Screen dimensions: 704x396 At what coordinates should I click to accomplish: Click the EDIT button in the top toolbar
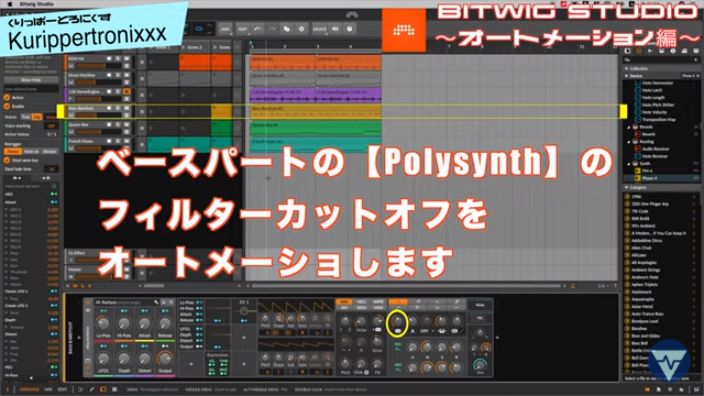tap(242, 29)
